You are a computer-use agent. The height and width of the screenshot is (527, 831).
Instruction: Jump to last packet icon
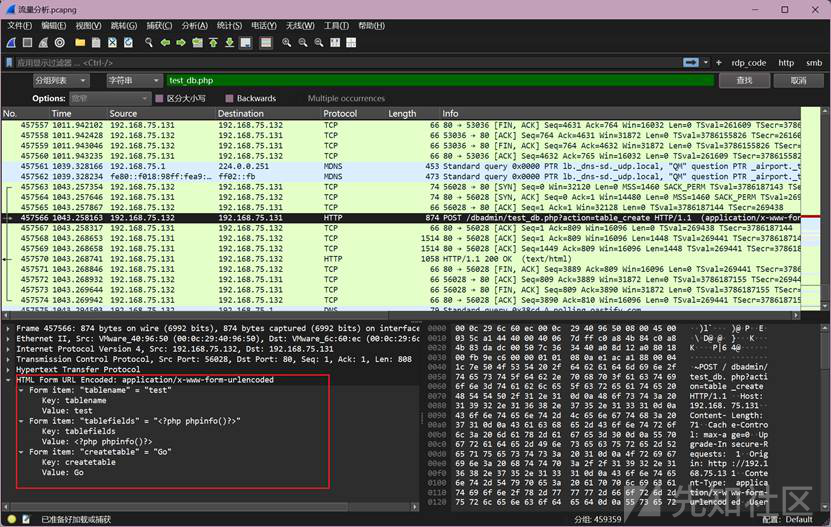tap(229, 42)
